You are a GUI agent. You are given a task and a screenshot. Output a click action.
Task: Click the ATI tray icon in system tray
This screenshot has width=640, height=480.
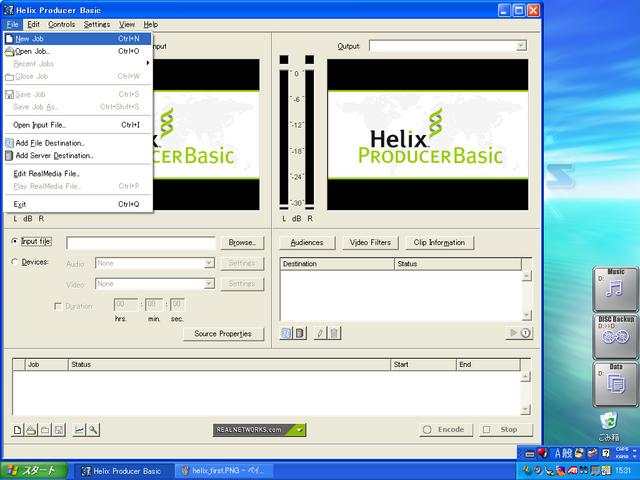572,471
